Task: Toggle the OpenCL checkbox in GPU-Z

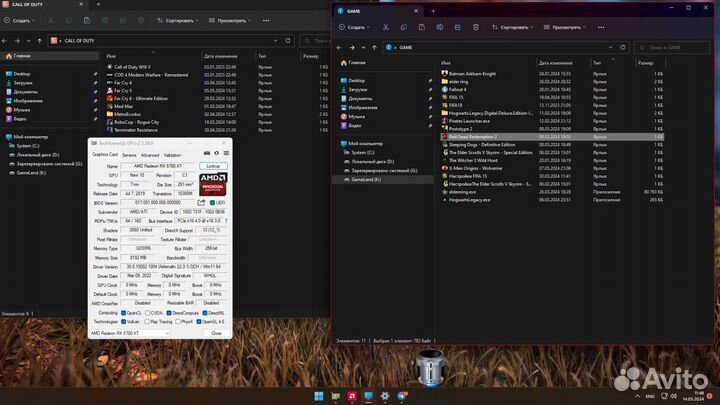Action: (122, 312)
